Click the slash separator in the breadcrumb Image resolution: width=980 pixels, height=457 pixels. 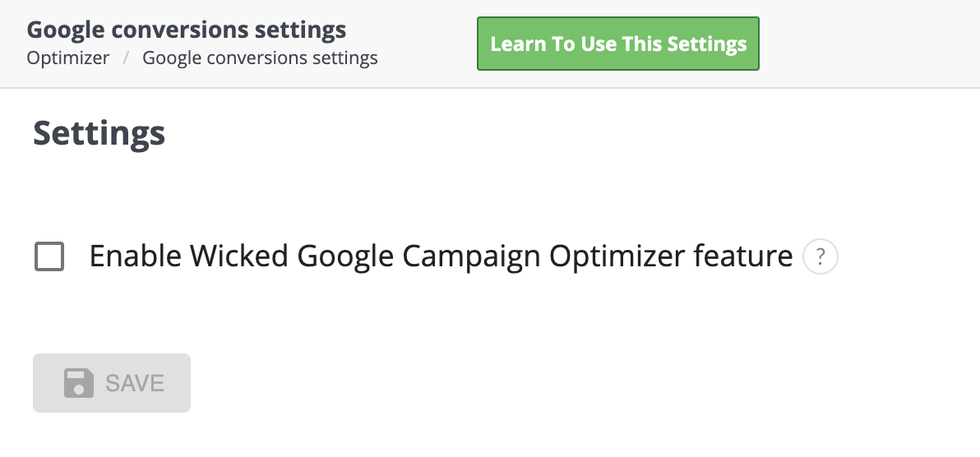point(127,58)
